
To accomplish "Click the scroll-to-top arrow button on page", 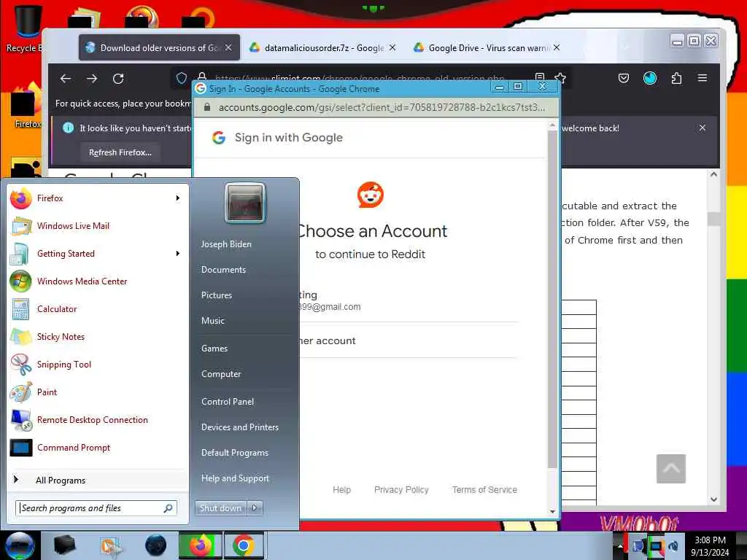I will coord(671,469).
